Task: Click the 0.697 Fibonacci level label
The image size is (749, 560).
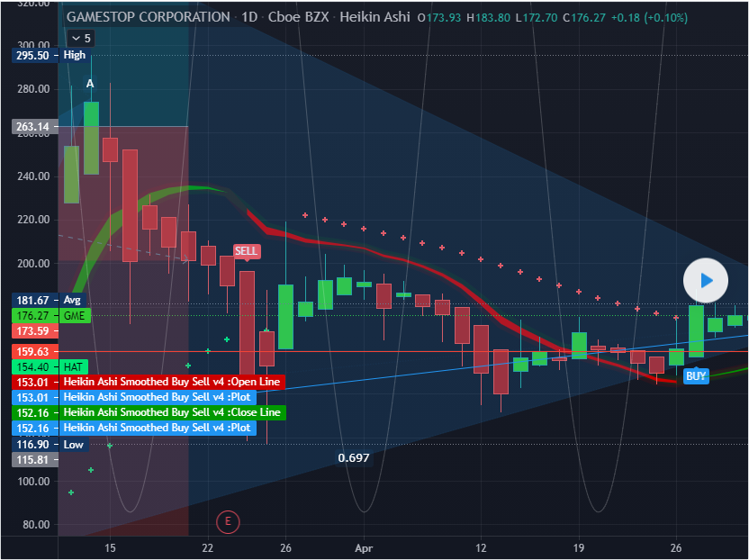Action: pos(354,457)
